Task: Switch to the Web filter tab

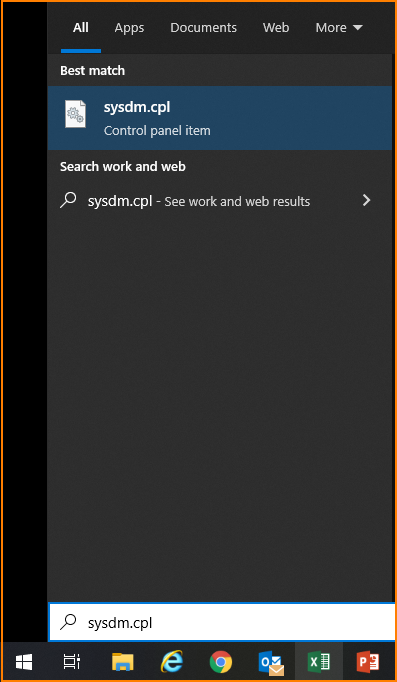Action: click(x=276, y=28)
